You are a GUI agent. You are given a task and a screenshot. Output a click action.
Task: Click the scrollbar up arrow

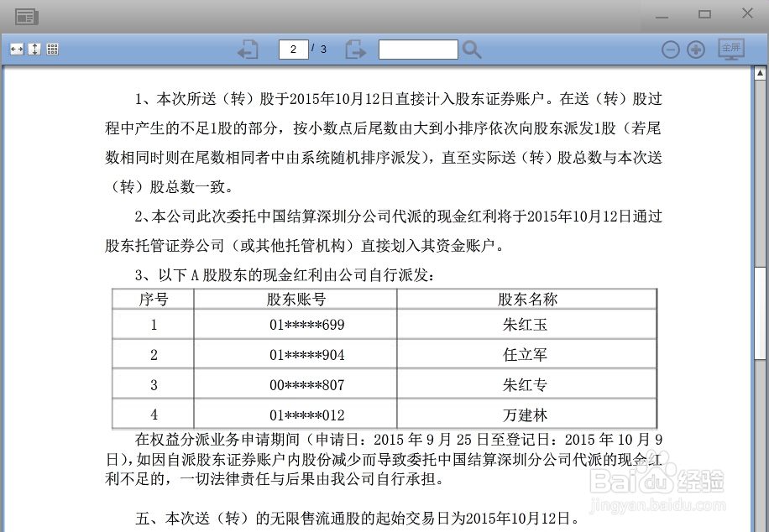coord(760,74)
